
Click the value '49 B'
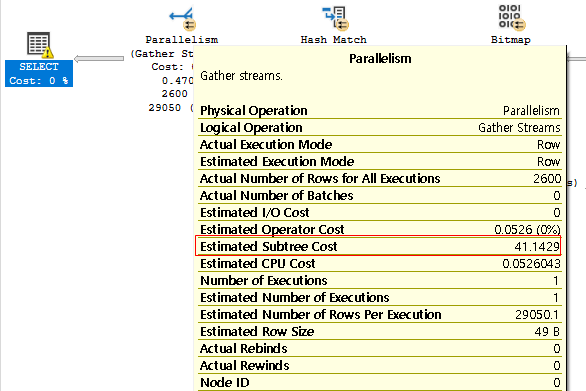click(x=547, y=332)
